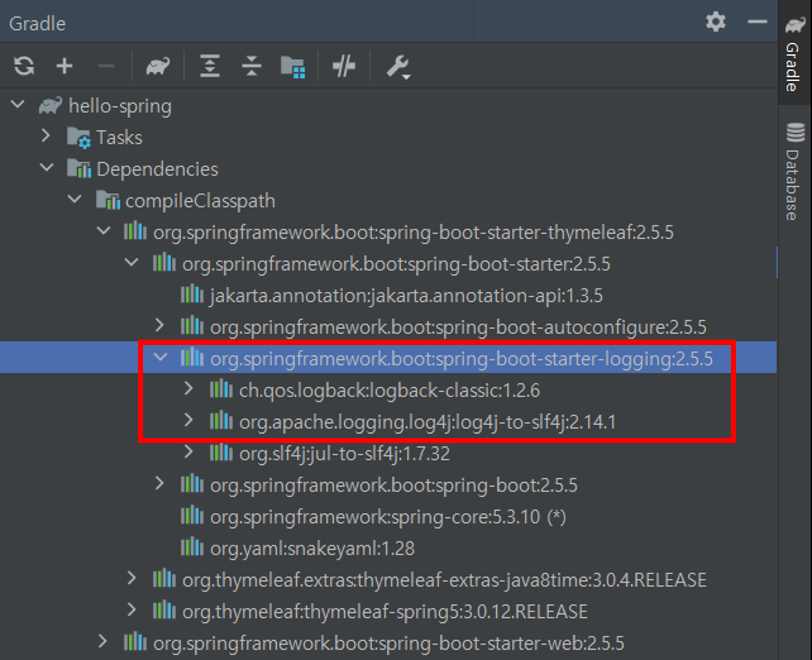Select the jakarta.annotation-api:1.3.5 item
Viewport: 812px width, 660px height.
click(x=405, y=295)
